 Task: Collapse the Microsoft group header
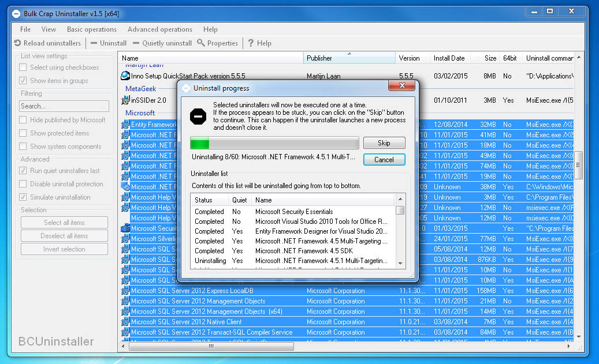(x=140, y=113)
